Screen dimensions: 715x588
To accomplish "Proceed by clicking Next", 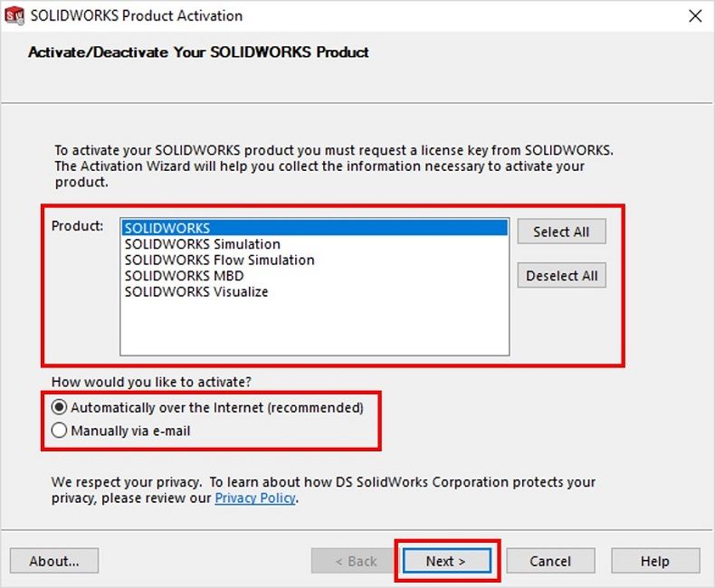I will coord(446,561).
